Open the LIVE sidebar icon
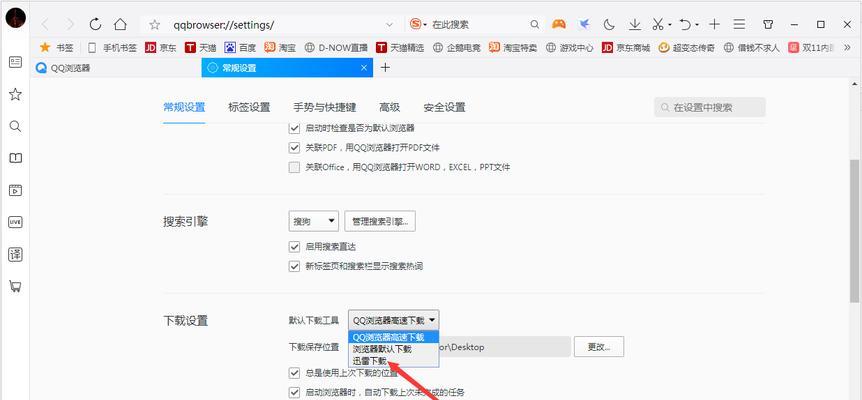Image resolution: width=862 pixels, height=400 pixels. click(x=15, y=222)
